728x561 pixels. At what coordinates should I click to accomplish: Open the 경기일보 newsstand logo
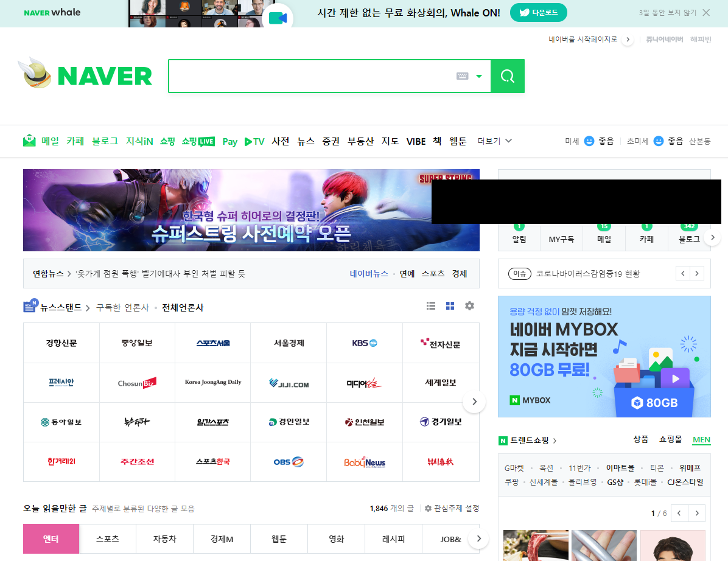441,422
